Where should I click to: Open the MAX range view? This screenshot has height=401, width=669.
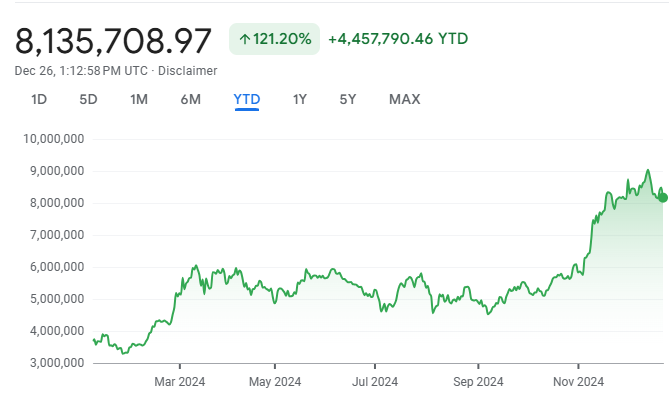pos(404,99)
